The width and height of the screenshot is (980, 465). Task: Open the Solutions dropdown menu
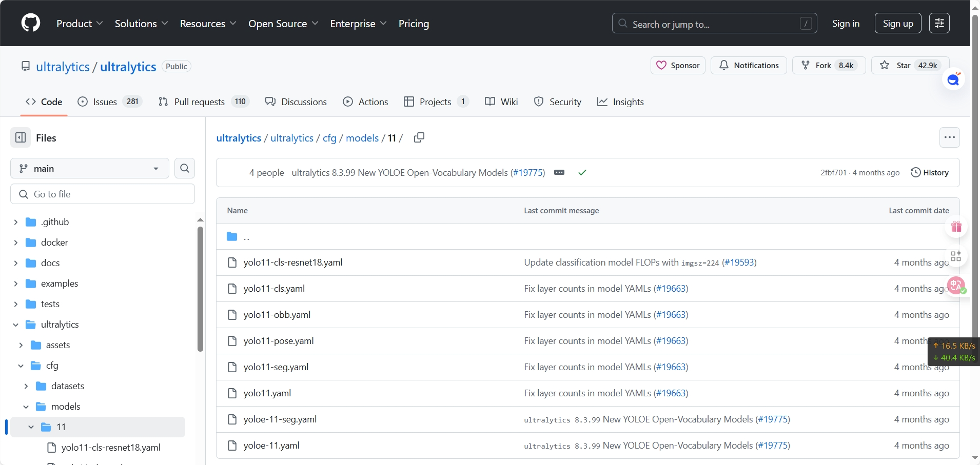pos(141,24)
